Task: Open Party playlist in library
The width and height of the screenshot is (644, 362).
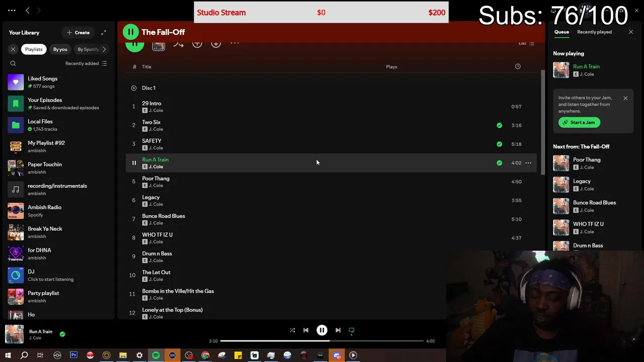Action: click(58, 297)
